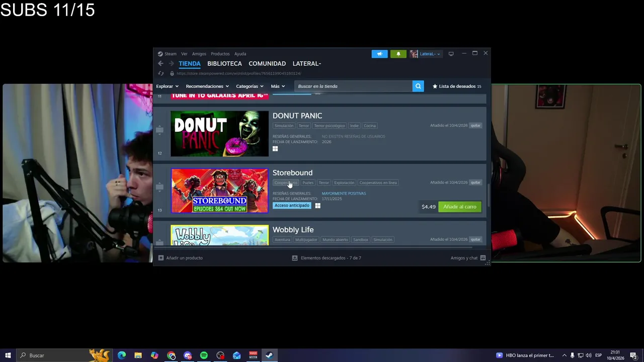The width and height of the screenshot is (644, 362).
Task: Click the store search field
Action: [353, 86]
